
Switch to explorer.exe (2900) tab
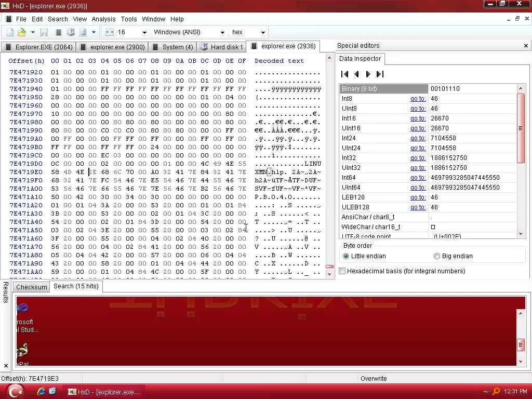[112, 47]
